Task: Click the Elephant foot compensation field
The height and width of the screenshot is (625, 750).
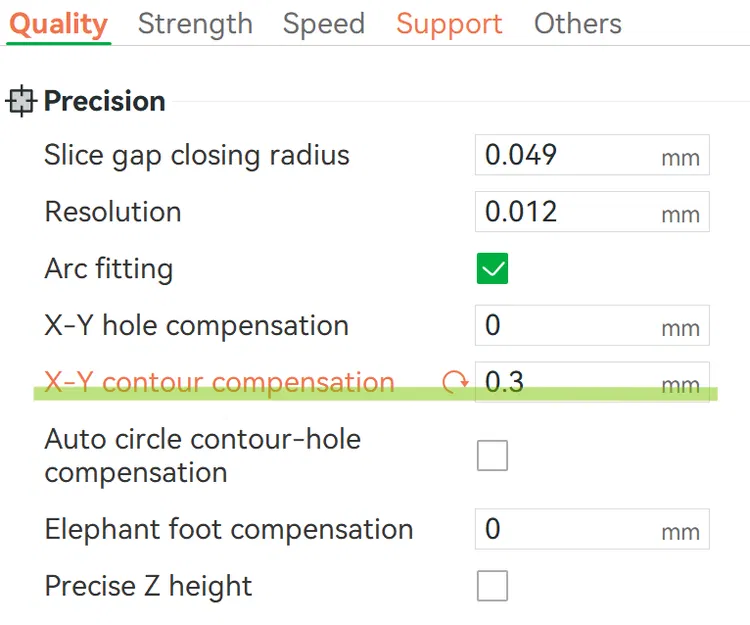Action: (565, 529)
